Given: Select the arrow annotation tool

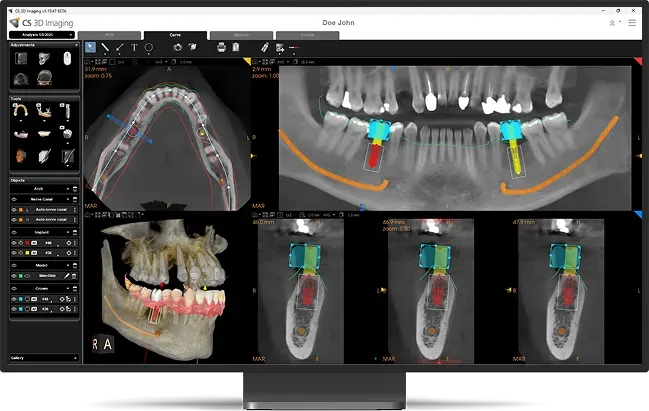Looking at the screenshot, I should pos(120,48).
